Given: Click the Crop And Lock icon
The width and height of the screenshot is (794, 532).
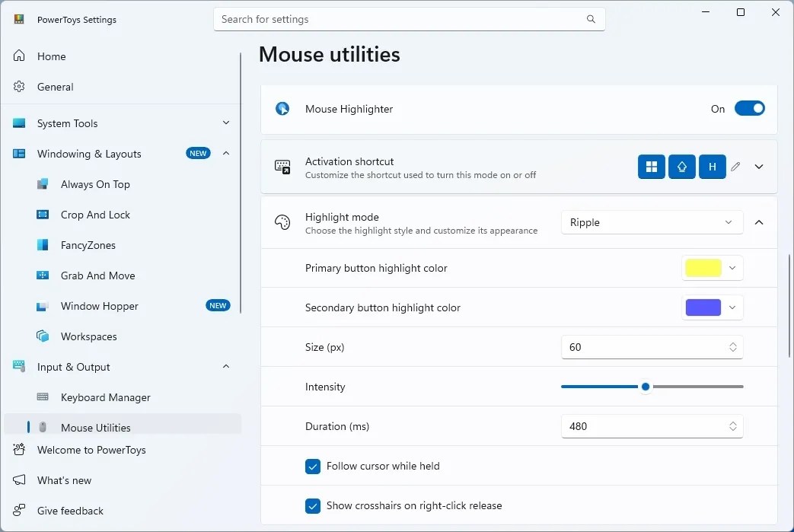Looking at the screenshot, I should point(43,215).
